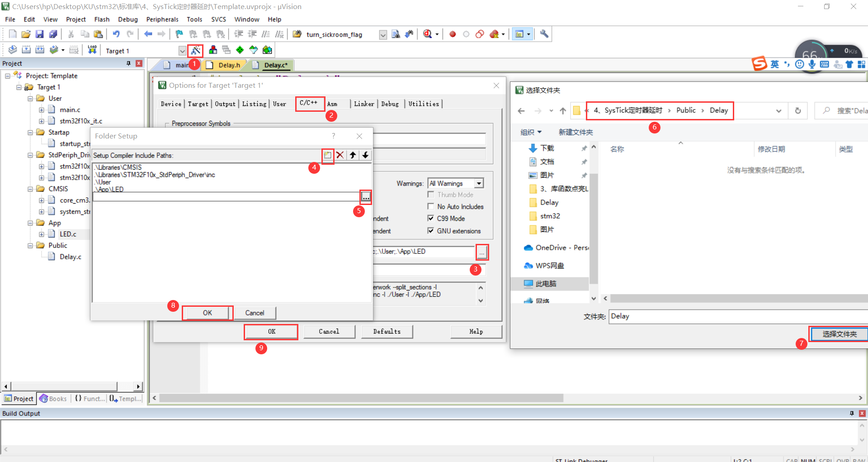Screen dimensions: 868x462
Task: Download to flash with the LOAD icon
Action: pos(92,50)
